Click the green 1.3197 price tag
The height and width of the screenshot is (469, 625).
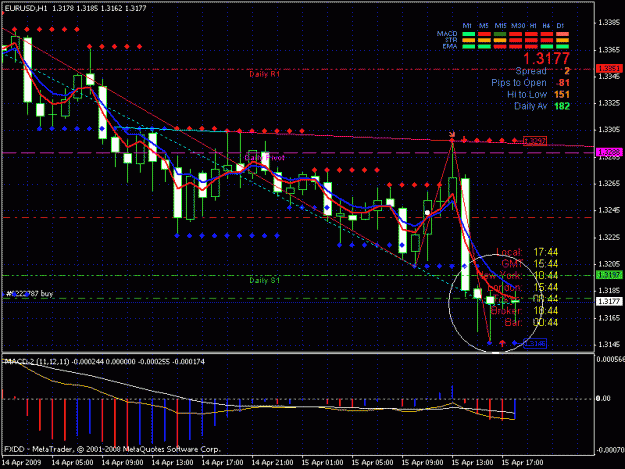(609, 275)
